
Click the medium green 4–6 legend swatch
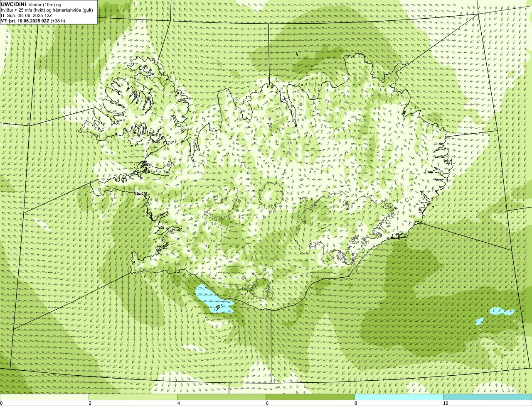(222, 397)
